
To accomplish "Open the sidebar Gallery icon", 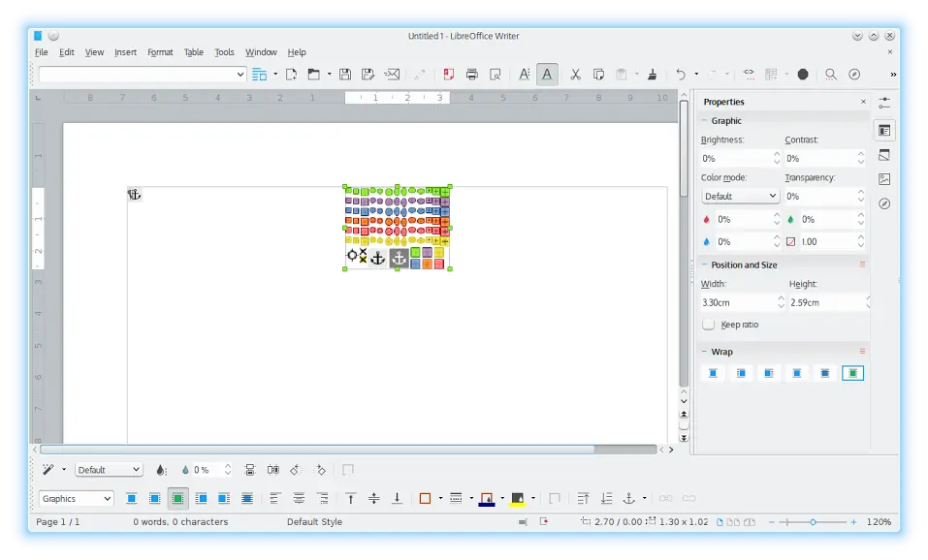I will coord(884,179).
